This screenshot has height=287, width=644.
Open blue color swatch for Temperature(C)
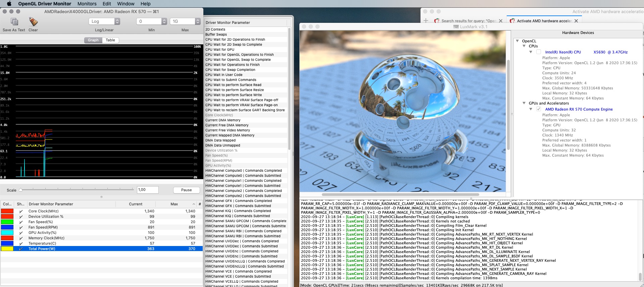pos(7,243)
